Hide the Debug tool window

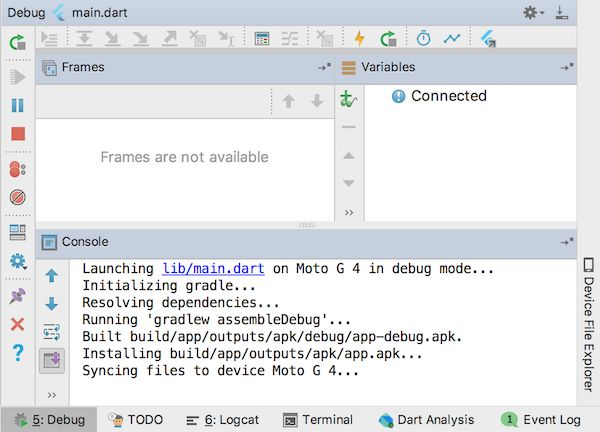561,13
